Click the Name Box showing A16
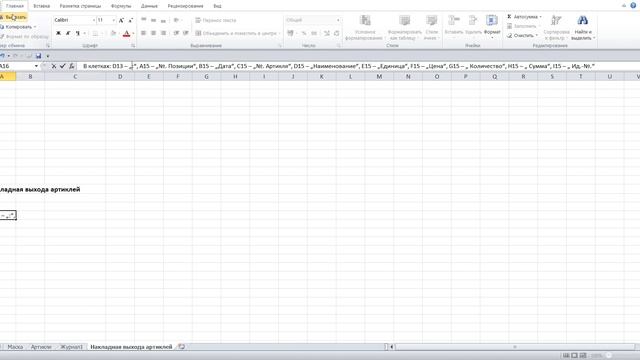 pos(16,66)
